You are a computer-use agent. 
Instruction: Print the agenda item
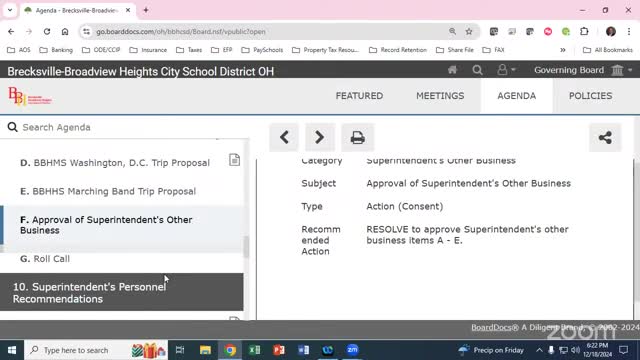[358, 137]
